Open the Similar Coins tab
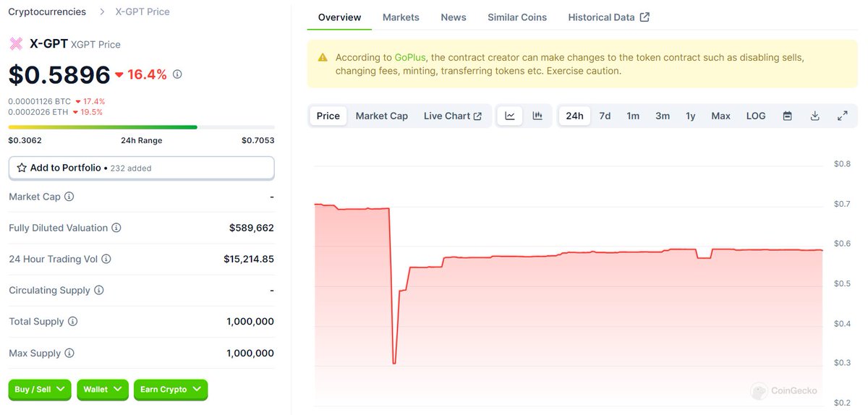 point(517,17)
